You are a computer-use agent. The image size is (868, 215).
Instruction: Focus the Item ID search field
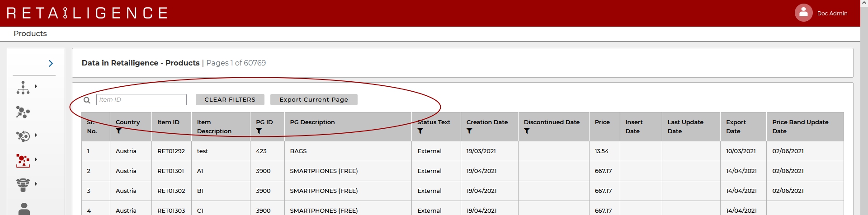pos(141,100)
